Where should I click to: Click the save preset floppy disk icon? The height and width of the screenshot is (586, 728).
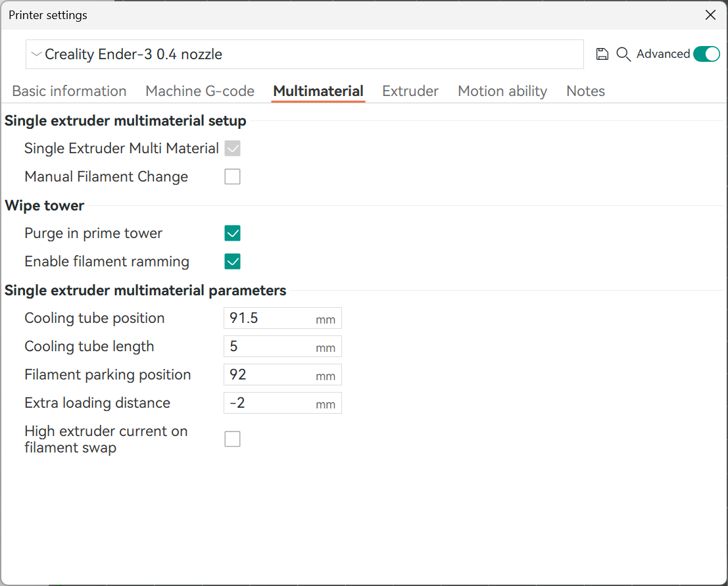(602, 55)
